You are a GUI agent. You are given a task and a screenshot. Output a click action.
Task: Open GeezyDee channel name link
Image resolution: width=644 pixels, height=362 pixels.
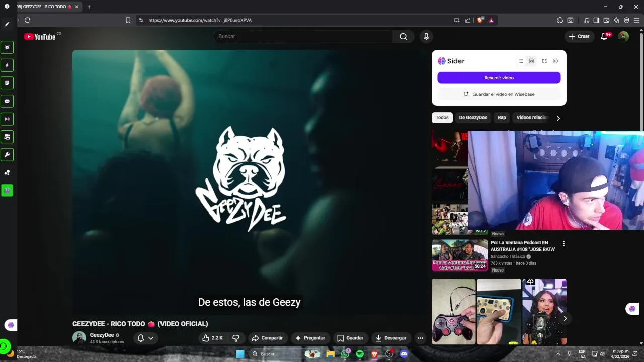102,335
